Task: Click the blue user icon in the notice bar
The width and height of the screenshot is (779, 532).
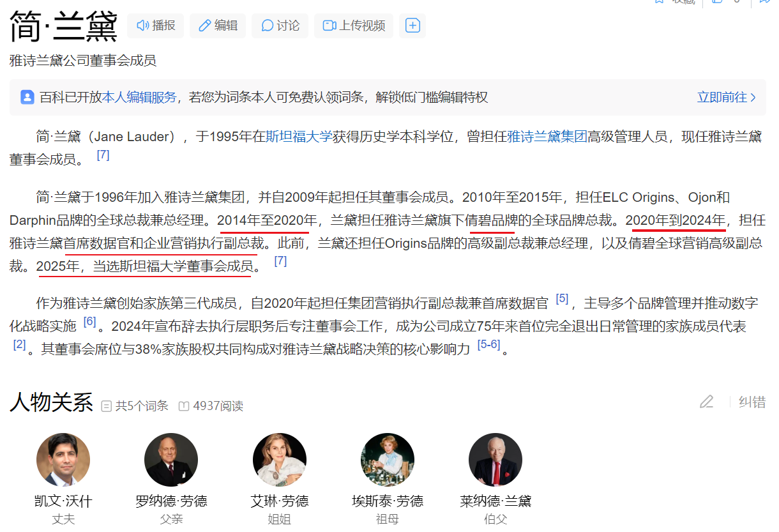Action: click(x=27, y=97)
